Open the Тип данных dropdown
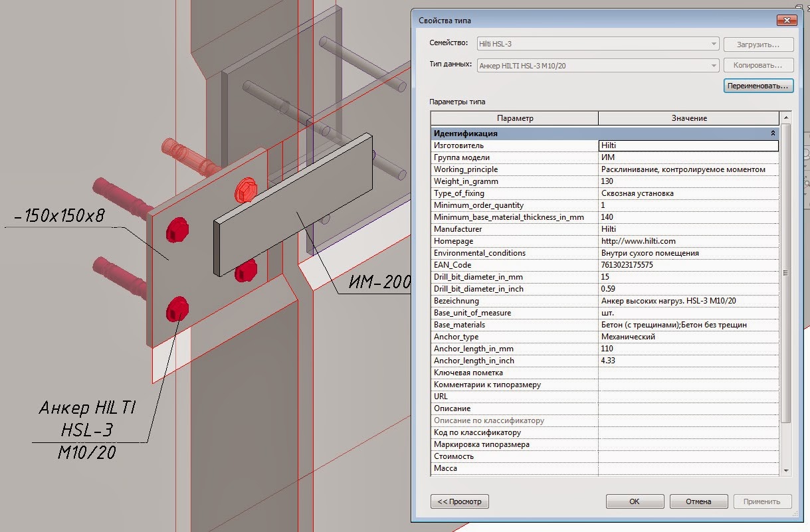 [598, 65]
